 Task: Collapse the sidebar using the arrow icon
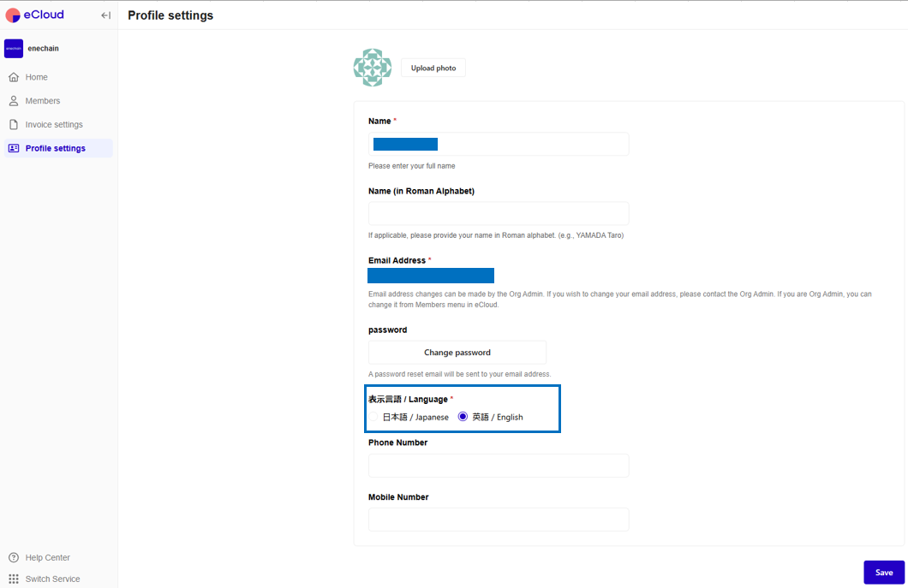105,15
